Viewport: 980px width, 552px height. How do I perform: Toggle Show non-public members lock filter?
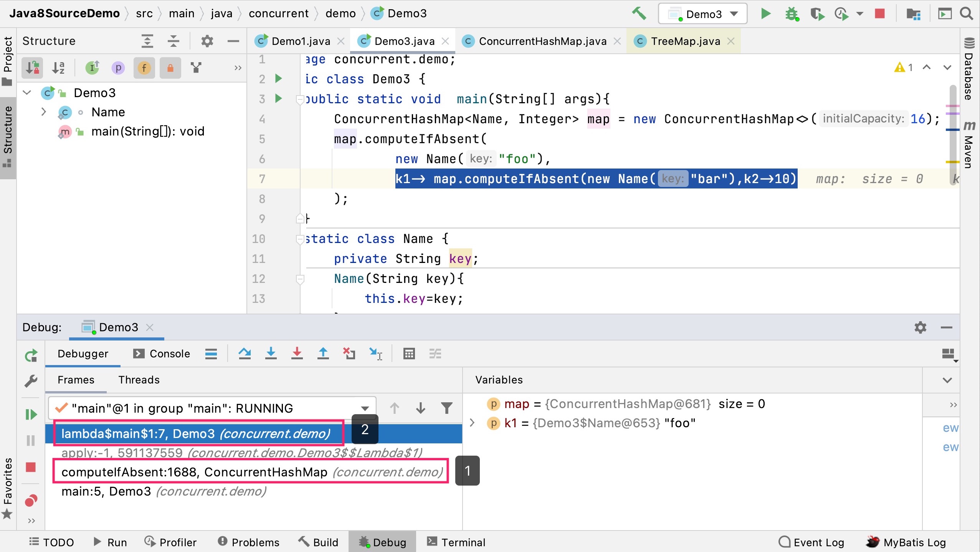(x=170, y=68)
